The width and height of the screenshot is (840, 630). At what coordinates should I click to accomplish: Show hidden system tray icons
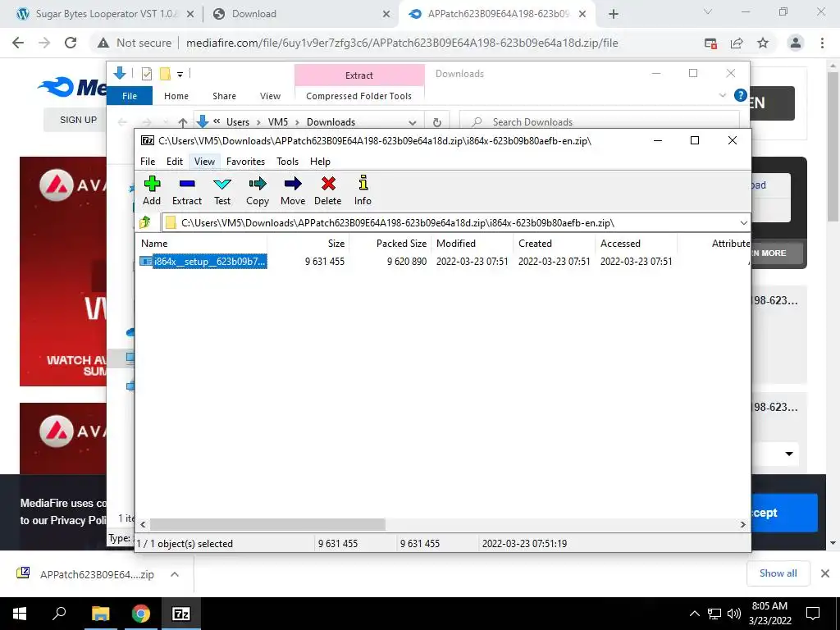click(694, 614)
